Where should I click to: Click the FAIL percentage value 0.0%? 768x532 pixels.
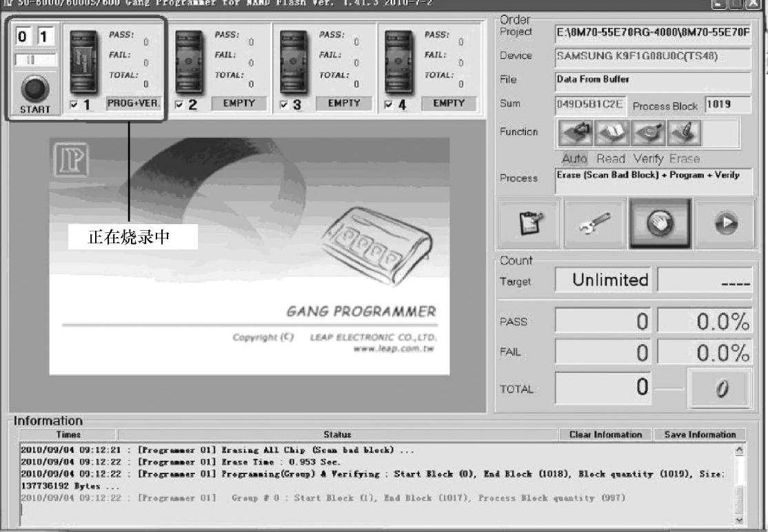point(705,352)
